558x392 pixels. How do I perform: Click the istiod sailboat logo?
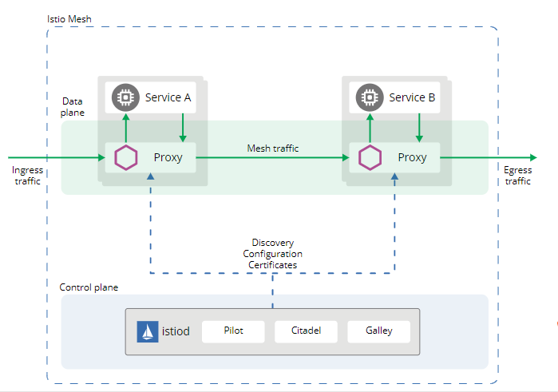point(148,331)
